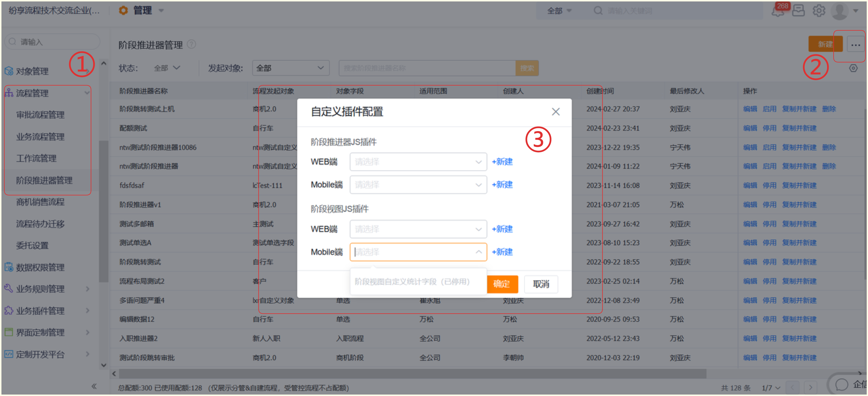This screenshot has width=868, height=396.
Task: Click the 搜索 button beside name search
Action: [527, 68]
